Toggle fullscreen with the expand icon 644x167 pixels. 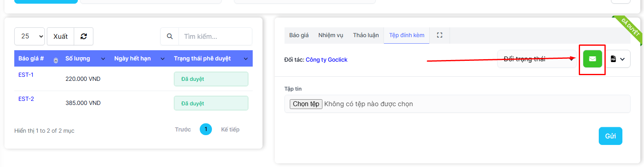click(x=439, y=35)
